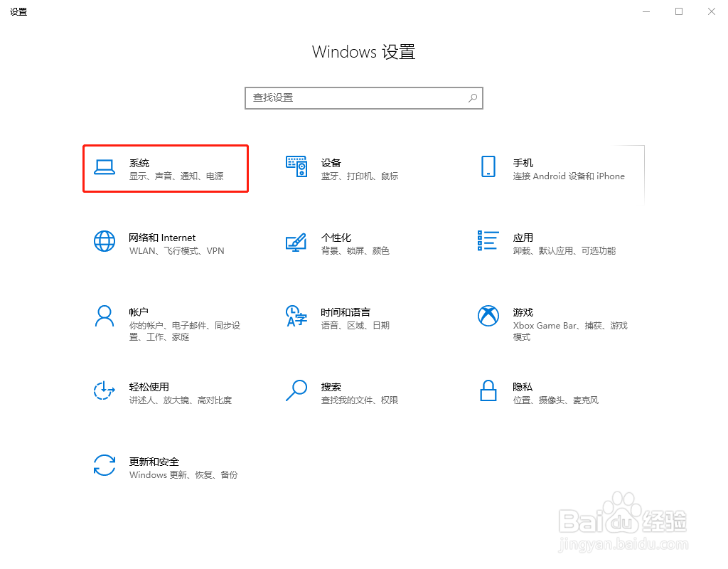The height and width of the screenshot is (569, 728).
Task: Open the 轻松使用 dashed clock icon
Action: [105, 390]
